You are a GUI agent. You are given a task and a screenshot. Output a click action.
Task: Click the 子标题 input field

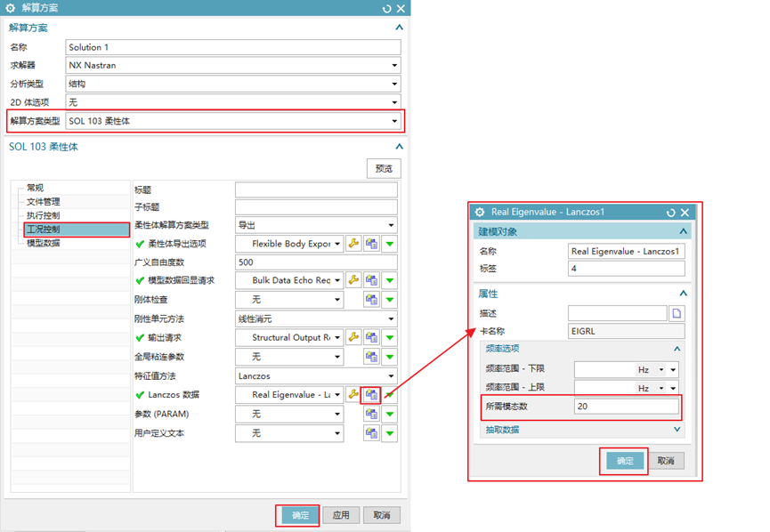point(316,207)
